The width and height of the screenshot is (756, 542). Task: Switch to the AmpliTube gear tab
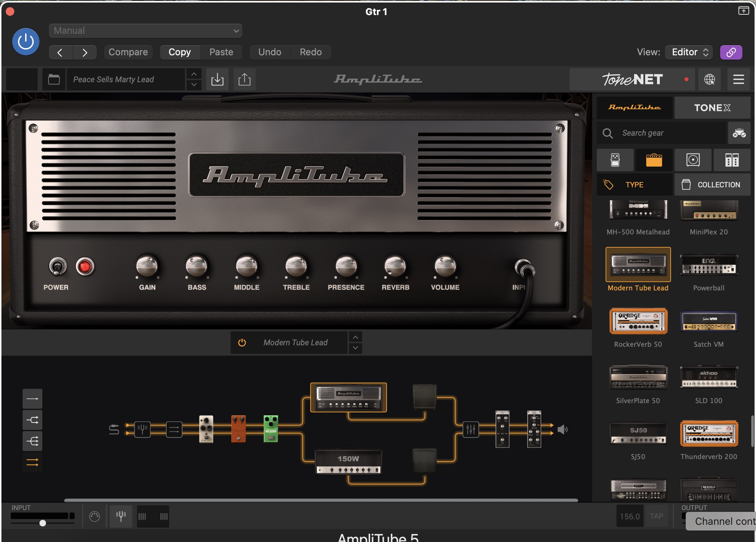pos(634,108)
